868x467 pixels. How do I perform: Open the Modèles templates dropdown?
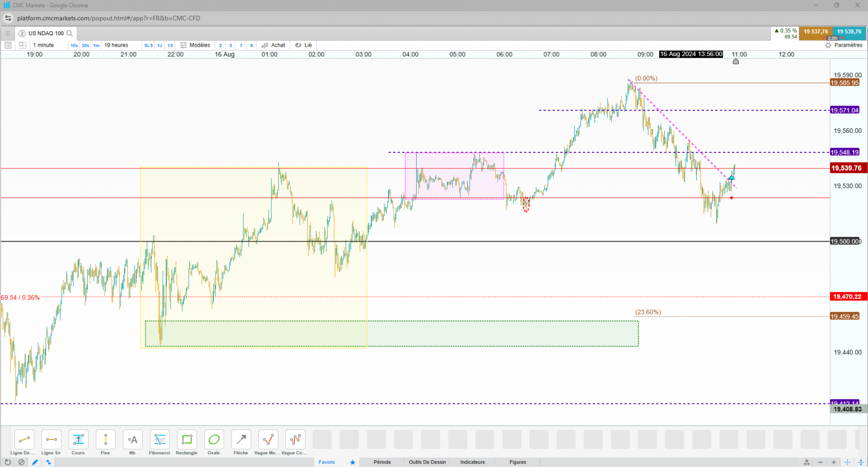(195, 45)
